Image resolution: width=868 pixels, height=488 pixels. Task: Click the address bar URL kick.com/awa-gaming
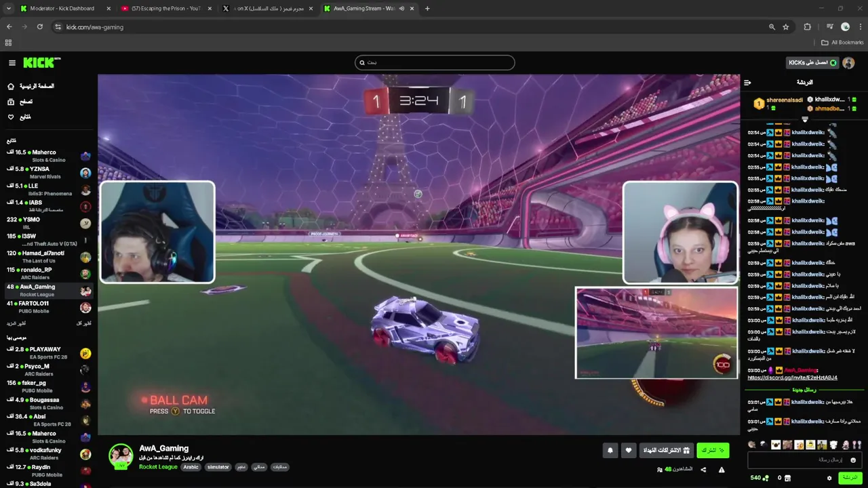coord(95,26)
